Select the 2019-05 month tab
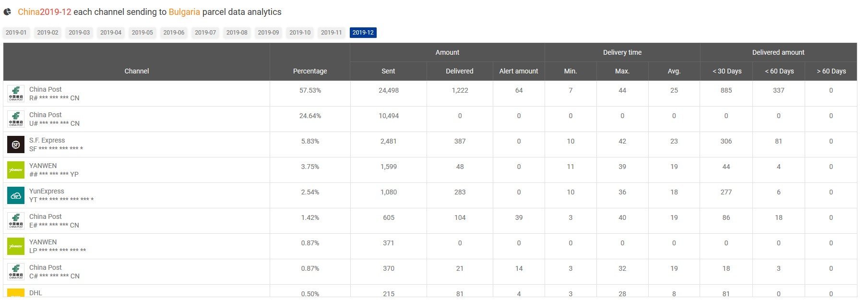 tap(143, 33)
